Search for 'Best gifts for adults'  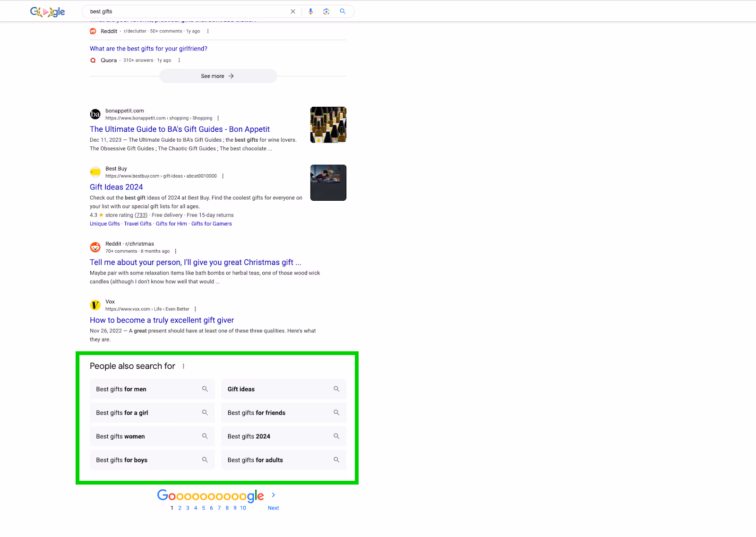point(283,460)
